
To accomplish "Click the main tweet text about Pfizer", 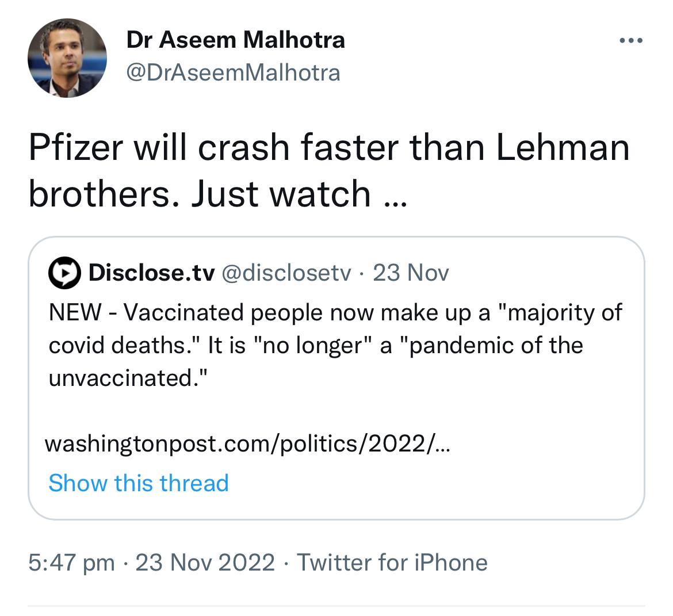I will pos(329,171).
